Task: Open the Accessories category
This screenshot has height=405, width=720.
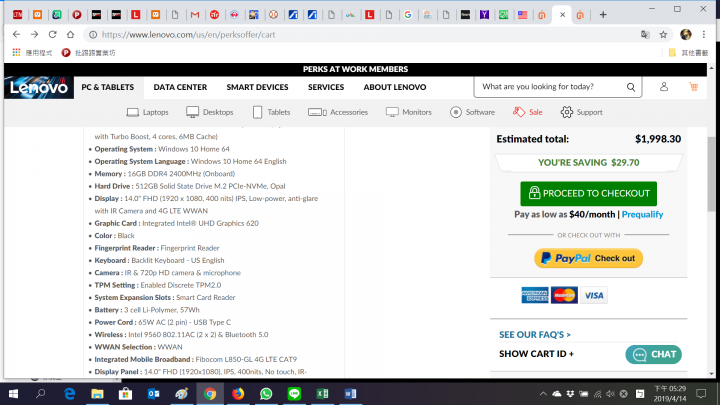Action: (338, 112)
